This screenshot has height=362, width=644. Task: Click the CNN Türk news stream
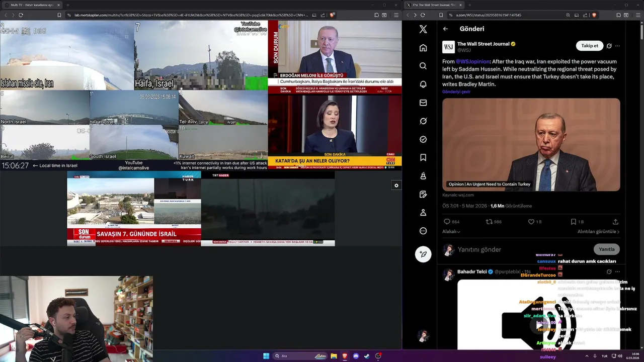click(335, 131)
